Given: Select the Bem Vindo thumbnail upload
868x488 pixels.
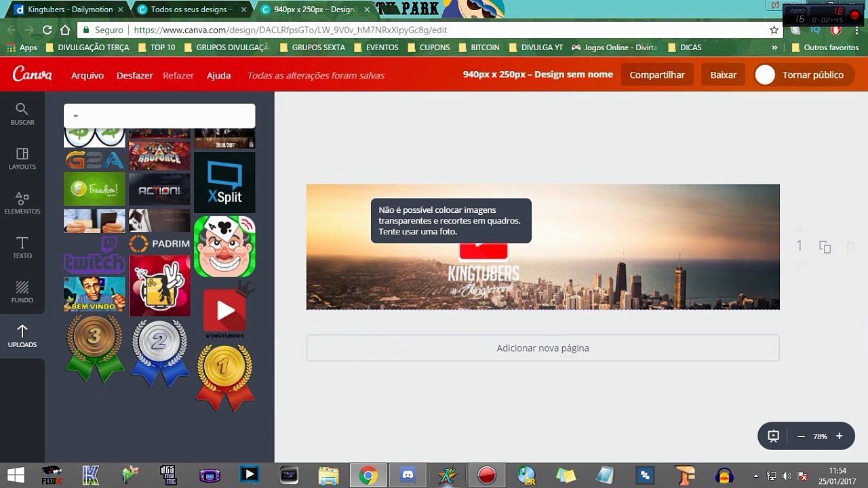Looking at the screenshot, I should click(94, 294).
